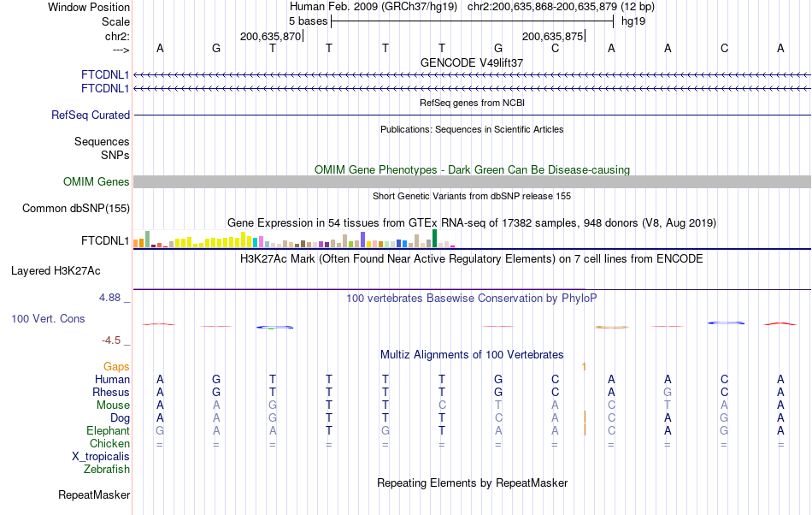Open 100 vertebrates Basewise Conservation by PhyloP title
The width and height of the screenshot is (812, 515).
click(x=472, y=298)
